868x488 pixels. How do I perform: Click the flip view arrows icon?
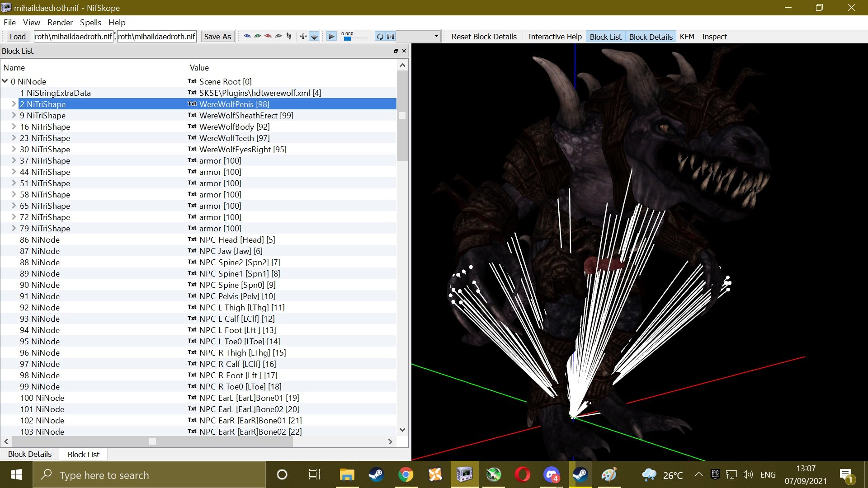[303, 36]
